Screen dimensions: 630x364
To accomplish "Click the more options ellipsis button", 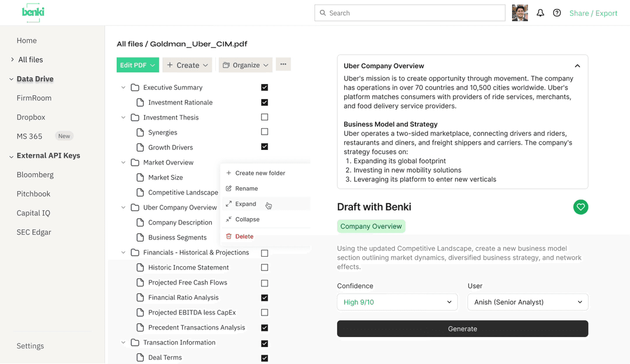I will coord(283,65).
